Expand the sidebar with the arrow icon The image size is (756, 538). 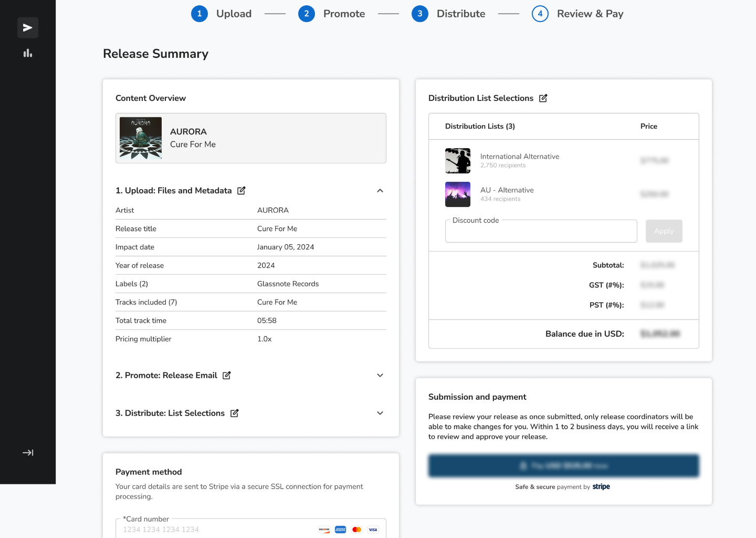click(x=28, y=452)
